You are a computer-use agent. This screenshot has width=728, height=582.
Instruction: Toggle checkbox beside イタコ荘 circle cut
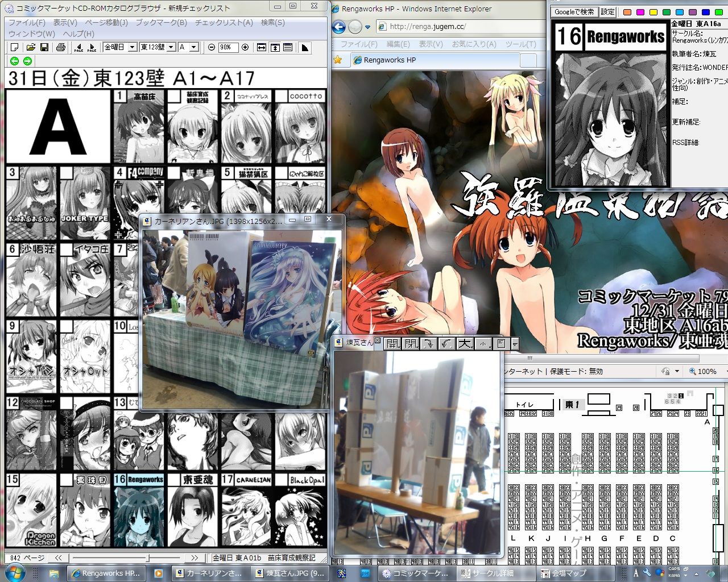66,249
